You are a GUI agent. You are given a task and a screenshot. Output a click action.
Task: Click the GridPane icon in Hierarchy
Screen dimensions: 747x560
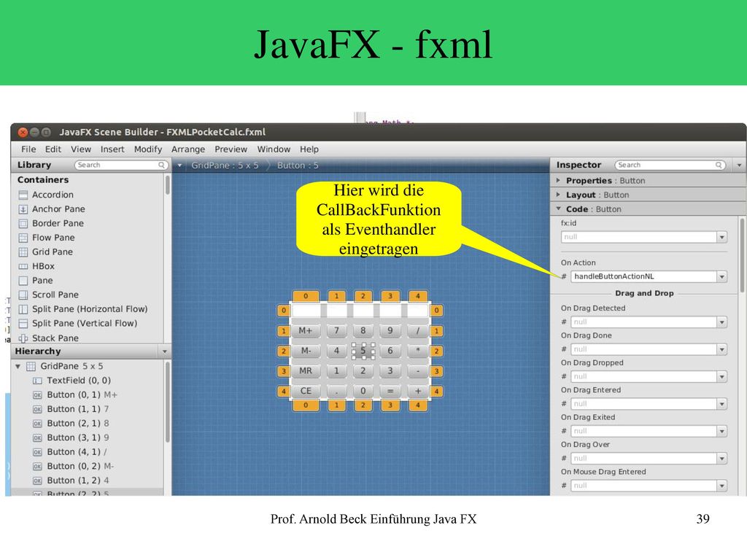pos(31,366)
